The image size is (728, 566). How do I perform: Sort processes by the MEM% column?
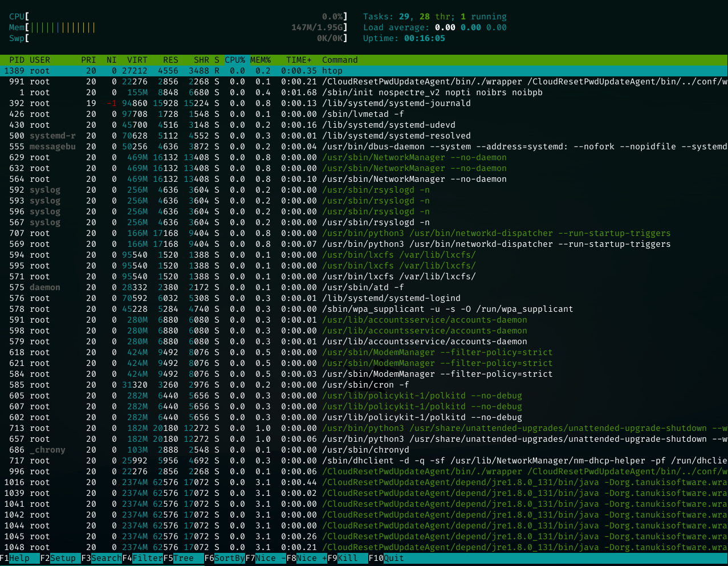(260, 60)
